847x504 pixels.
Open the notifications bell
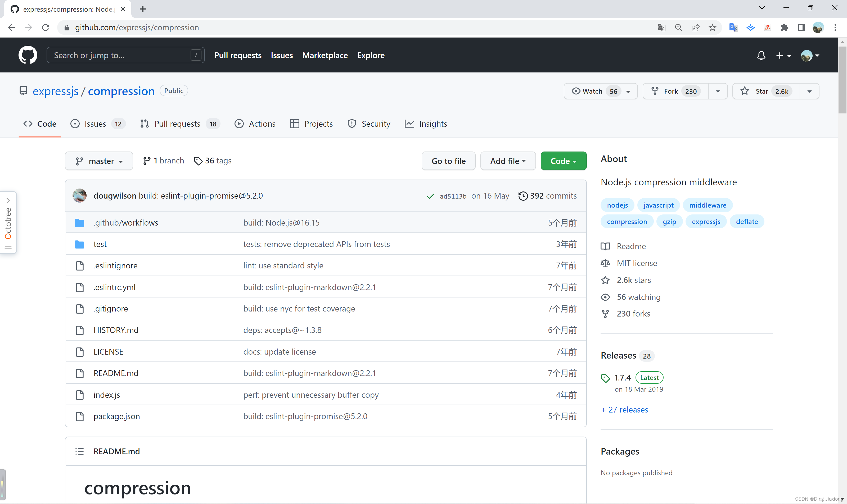click(x=761, y=55)
